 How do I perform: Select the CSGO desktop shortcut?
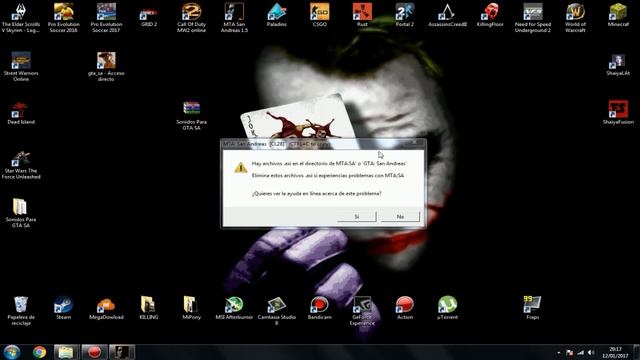click(x=320, y=16)
